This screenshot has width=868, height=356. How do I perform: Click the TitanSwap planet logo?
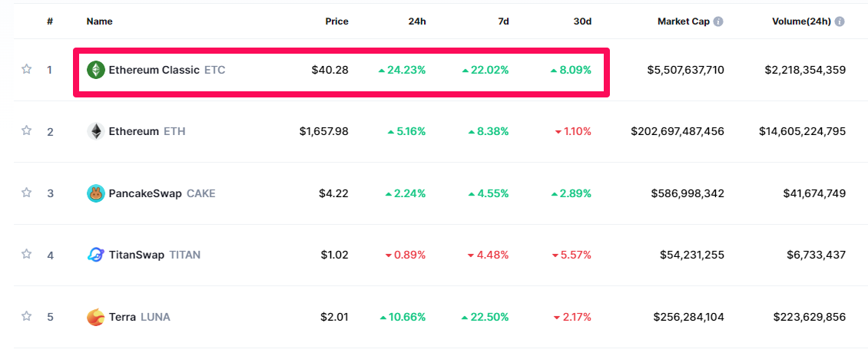(95, 255)
